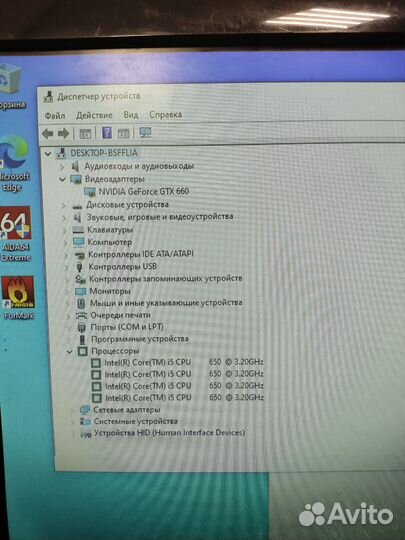Expand the Контроллеры USB node
The width and height of the screenshot is (405, 540).
click(66, 267)
